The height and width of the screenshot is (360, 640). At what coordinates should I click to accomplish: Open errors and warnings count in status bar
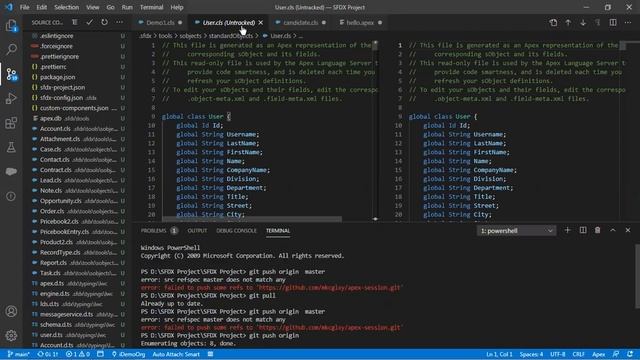pyautogui.click(x=78, y=354)
